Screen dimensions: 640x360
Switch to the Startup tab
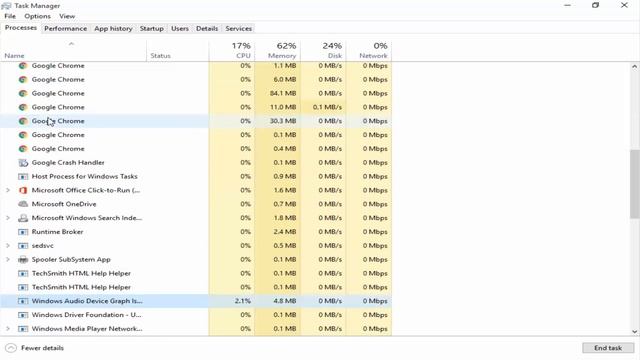pos(151,29)
